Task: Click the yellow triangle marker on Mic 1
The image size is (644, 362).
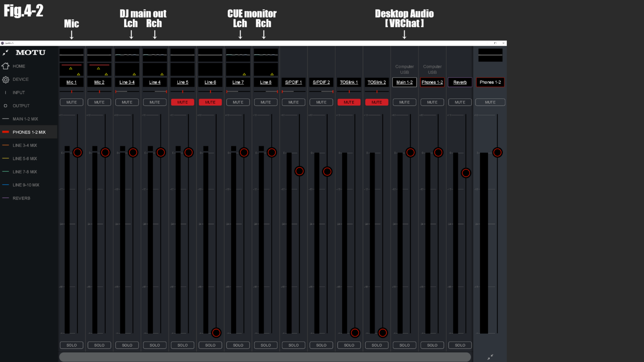Action: tap(70, 68)
